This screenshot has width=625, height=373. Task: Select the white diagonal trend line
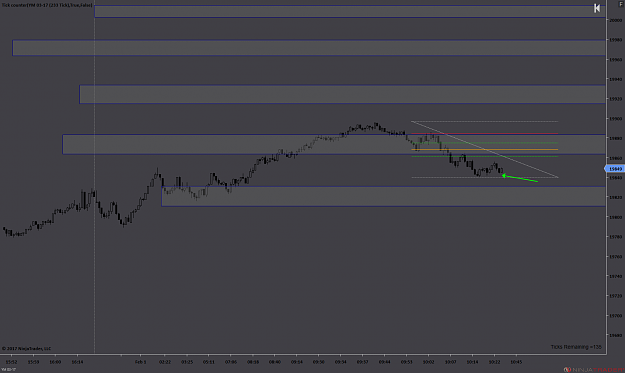point(485,149)
